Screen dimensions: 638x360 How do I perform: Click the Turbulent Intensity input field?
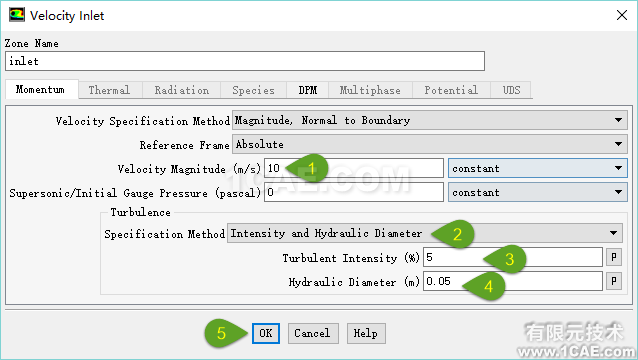click(513, 257)
